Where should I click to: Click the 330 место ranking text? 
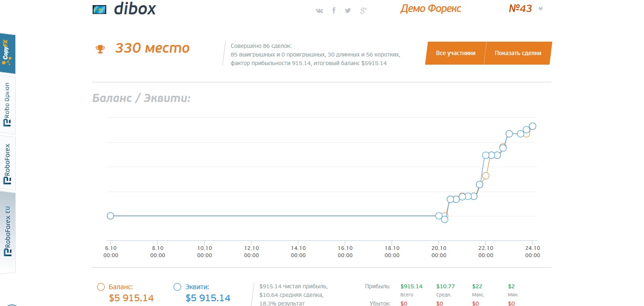click(x=153, y=48)
